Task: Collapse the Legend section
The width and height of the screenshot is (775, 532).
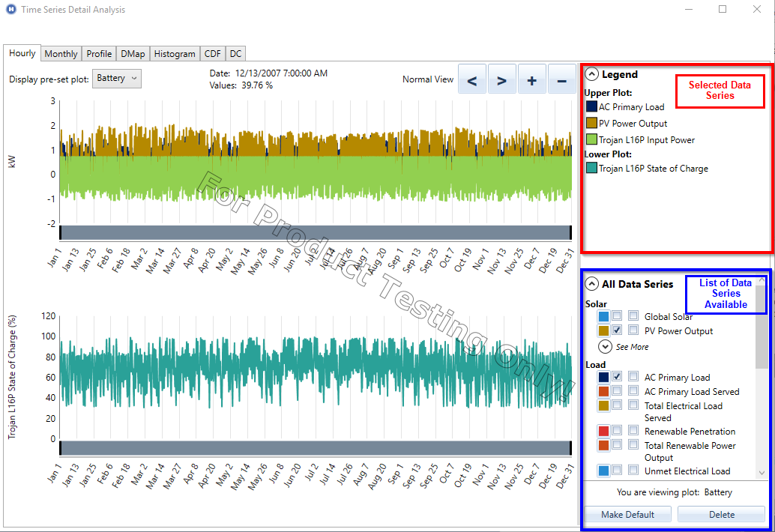Action: pos(592,74)
